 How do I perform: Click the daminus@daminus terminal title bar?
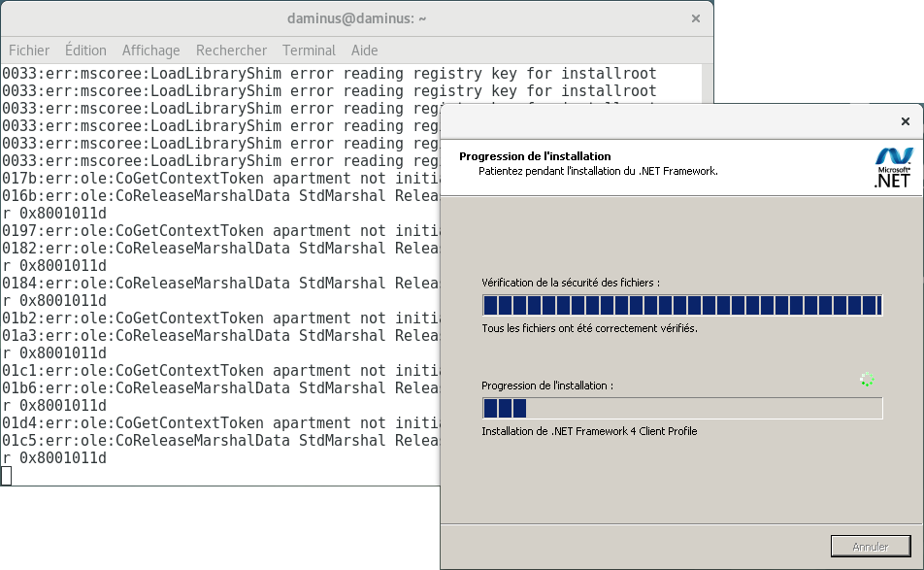pos(356,18)
